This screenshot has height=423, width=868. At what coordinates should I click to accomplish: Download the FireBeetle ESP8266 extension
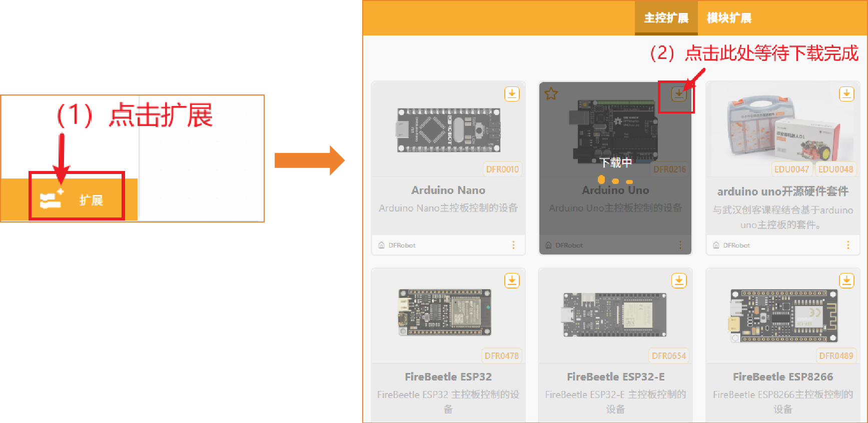click(846, 280)
